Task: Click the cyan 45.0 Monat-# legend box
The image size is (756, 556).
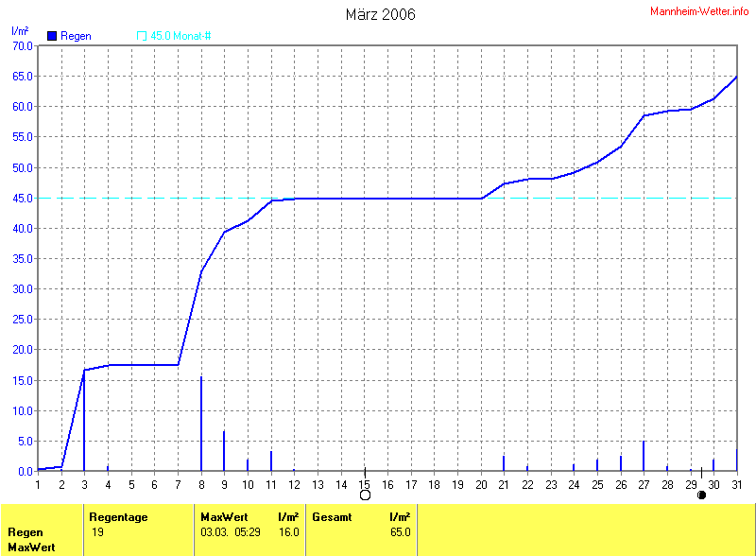Action: (x=142, y=36)
